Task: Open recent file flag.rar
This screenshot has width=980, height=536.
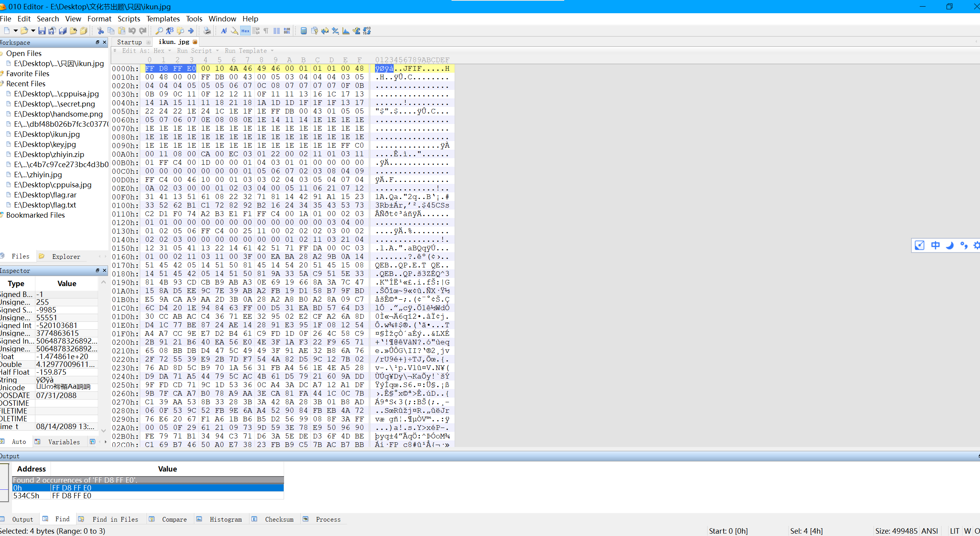Action: pyautogui.click(x=45, y=195)
